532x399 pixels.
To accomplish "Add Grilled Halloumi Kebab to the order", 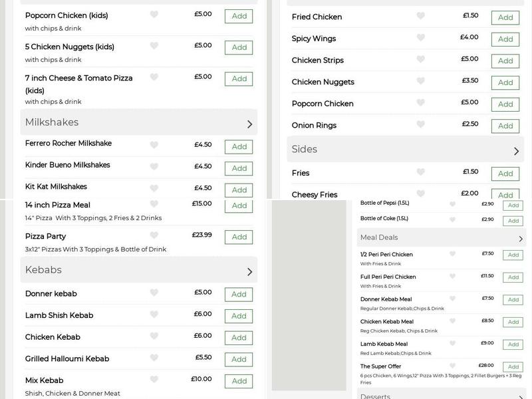I will pyautogui.click(x=239, y=358).
